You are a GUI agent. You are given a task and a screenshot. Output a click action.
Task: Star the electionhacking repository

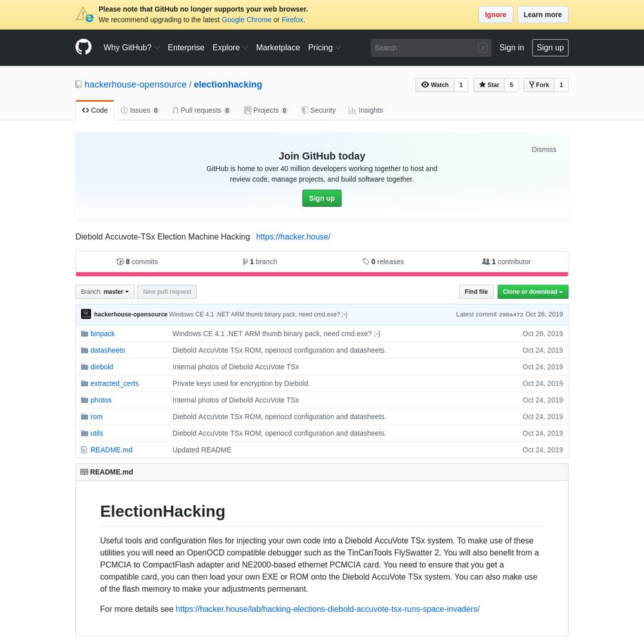coord(489,85)
